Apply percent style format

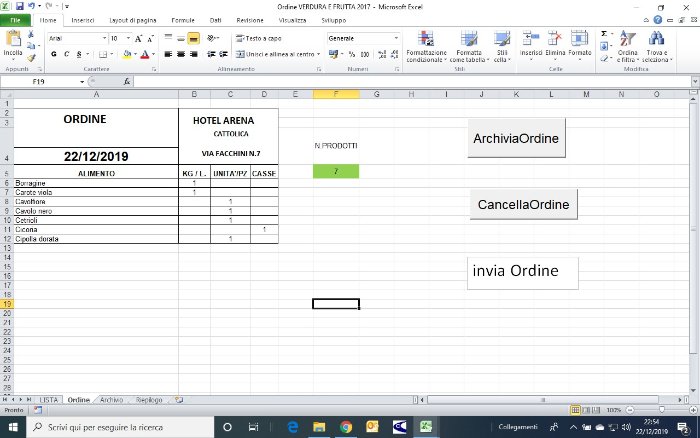(x=352, y=54)
